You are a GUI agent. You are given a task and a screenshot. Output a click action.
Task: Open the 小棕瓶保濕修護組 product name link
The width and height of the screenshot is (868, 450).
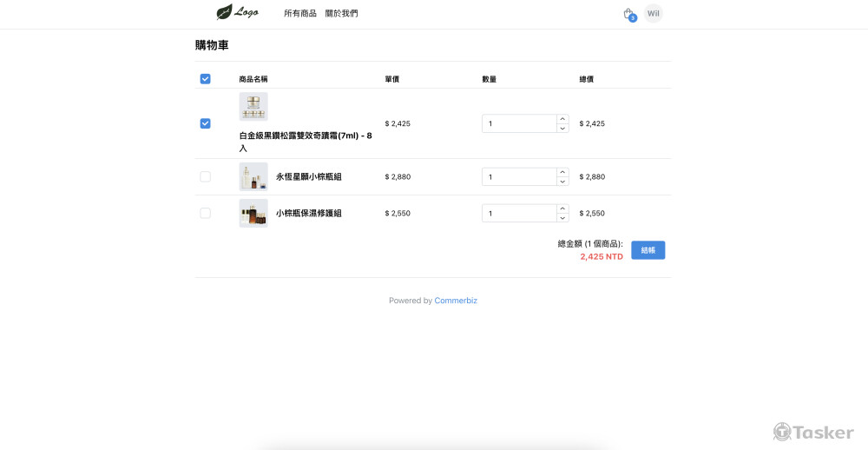[309, 213]
